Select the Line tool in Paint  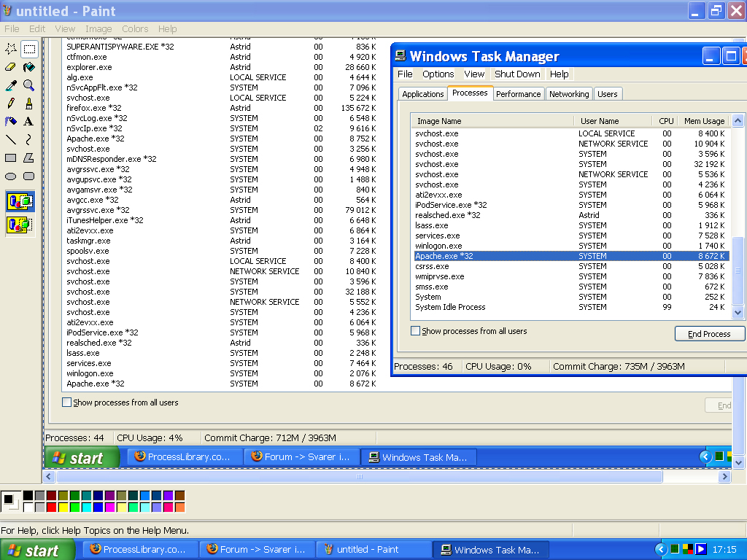10,139
